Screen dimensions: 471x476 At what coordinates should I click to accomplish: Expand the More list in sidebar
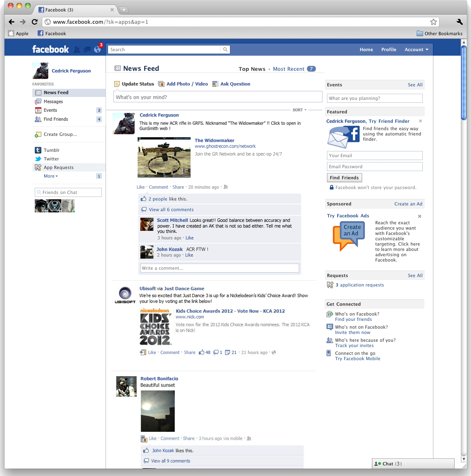pyautogui.click(x=51, y=176)
